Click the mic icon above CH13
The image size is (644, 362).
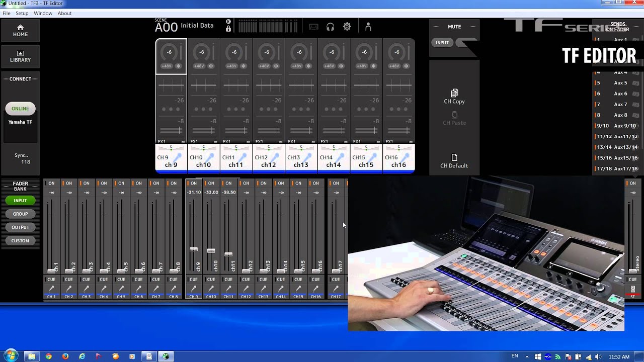(263, 289)
